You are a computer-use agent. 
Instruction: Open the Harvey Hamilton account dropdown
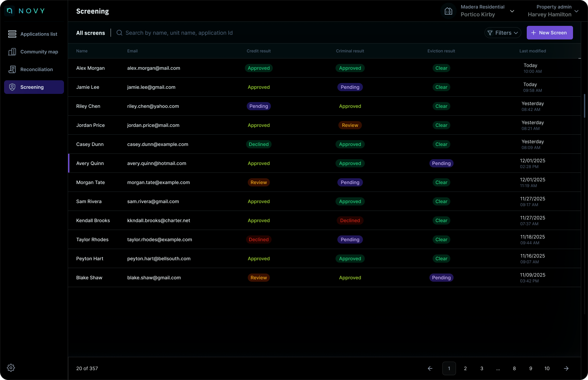click(577, 11)
